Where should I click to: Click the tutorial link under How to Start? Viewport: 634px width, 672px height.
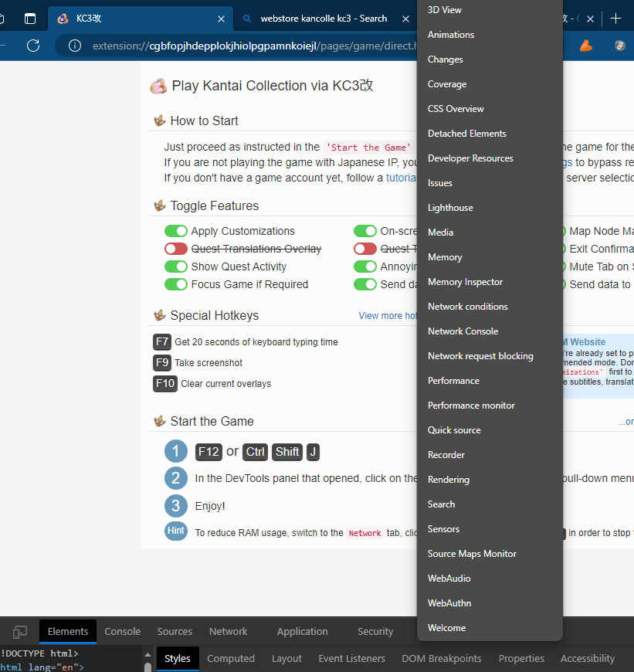pyautogui.click(x=402, y=177)
